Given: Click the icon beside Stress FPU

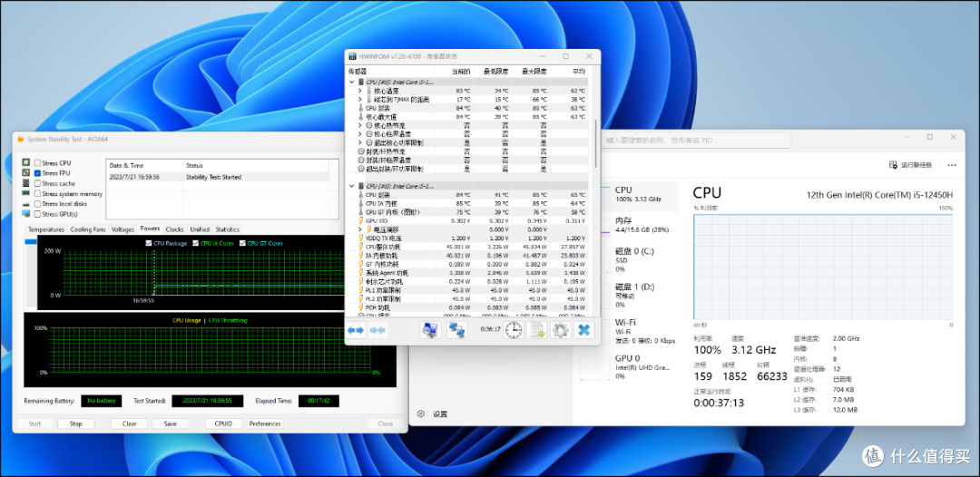Looking at the screenshot, I should coord(26,173).
